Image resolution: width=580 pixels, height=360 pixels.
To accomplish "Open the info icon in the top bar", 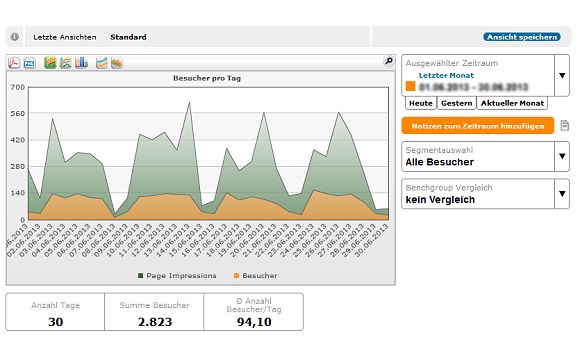I will pos(14,37).
